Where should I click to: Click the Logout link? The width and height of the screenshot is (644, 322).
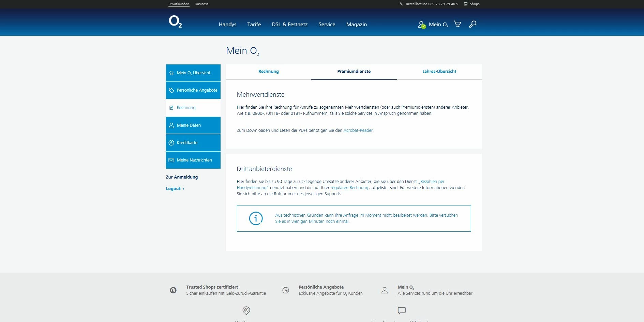click(175, 189)
